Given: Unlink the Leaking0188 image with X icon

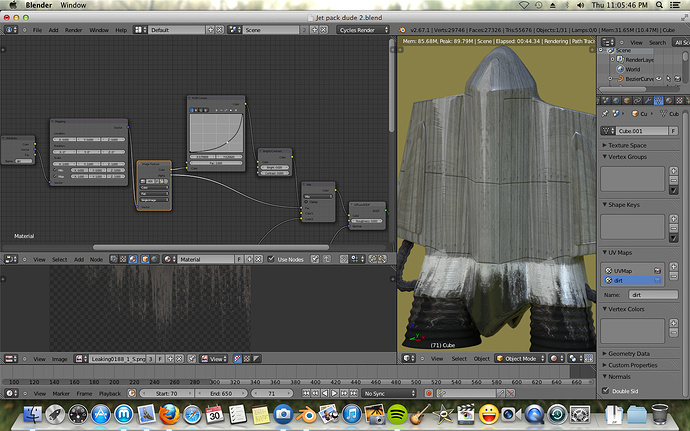Looking at the screenshot, I should coord(179,359).
